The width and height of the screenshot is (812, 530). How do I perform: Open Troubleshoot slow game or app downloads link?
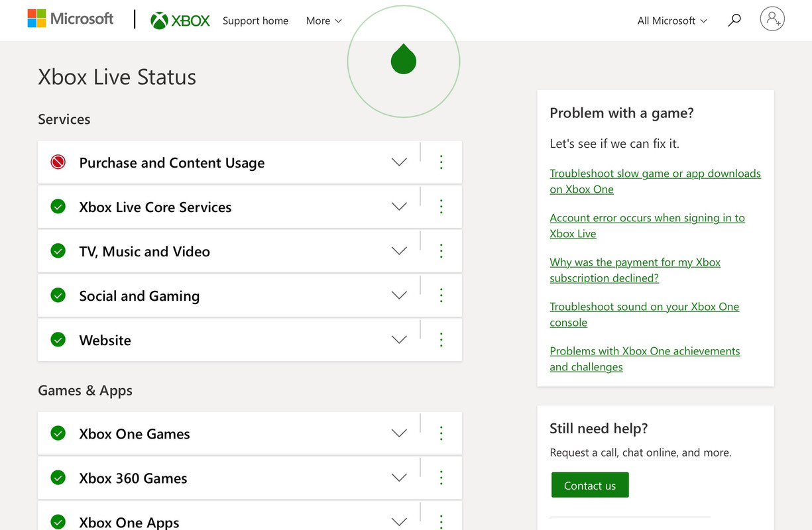tap(655, 181)
